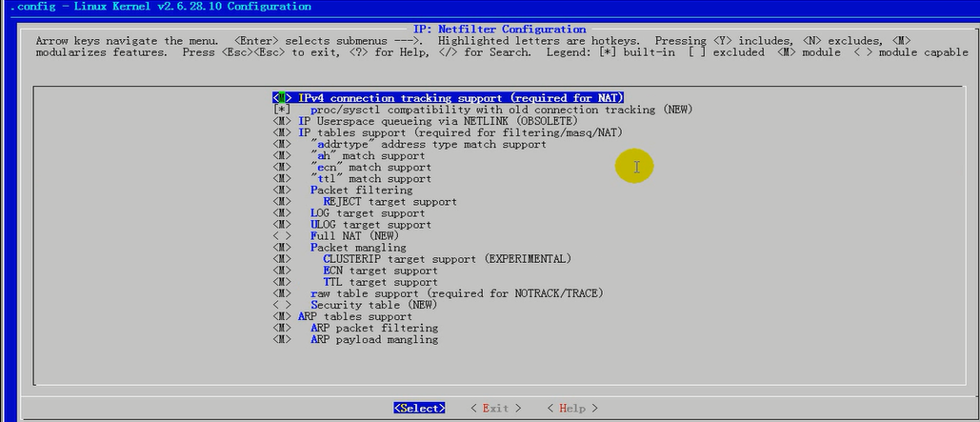Toggle IP Userspace queueing via NETLINK state
The height and width of the screenshot is (422, 980).
pos(282,121)
